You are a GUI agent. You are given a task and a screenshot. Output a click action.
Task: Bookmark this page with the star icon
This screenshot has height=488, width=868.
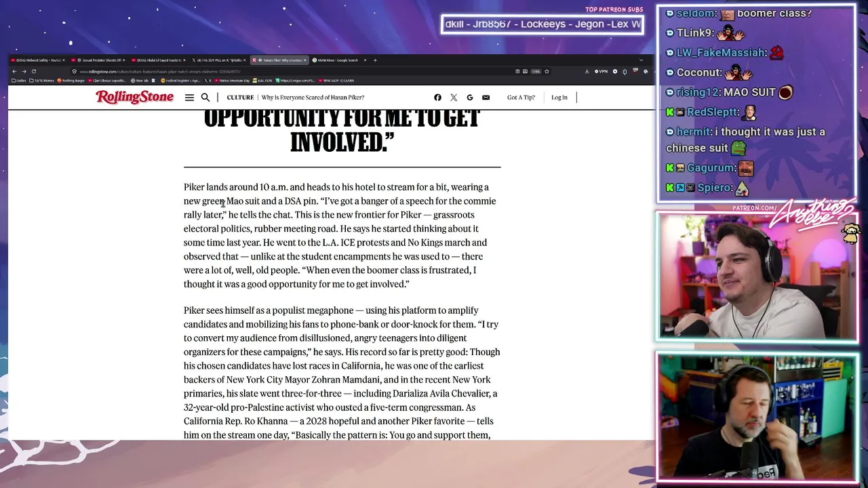point(547,71)
